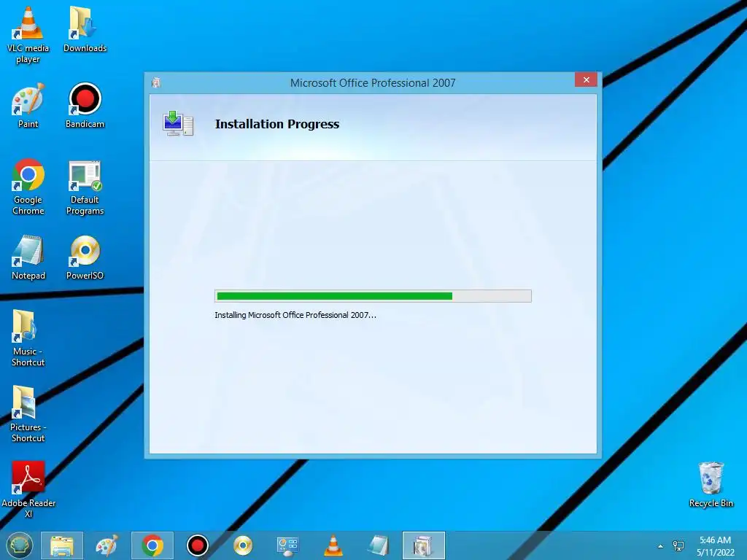Viewport: 747px width, 560px height.
Task: Click the network status tray icon
Action: (678, 545)
